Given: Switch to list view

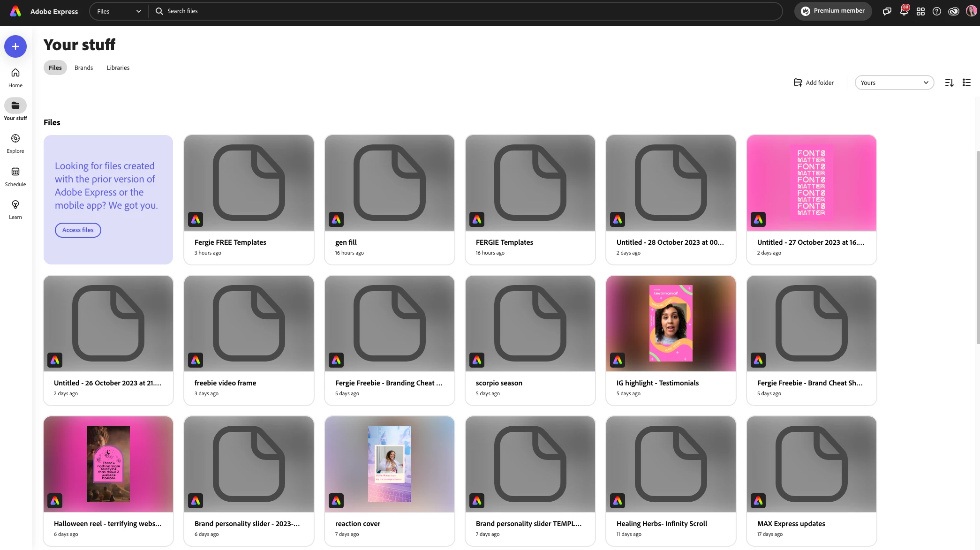Looking at the screenshot, I should (966, 83).
